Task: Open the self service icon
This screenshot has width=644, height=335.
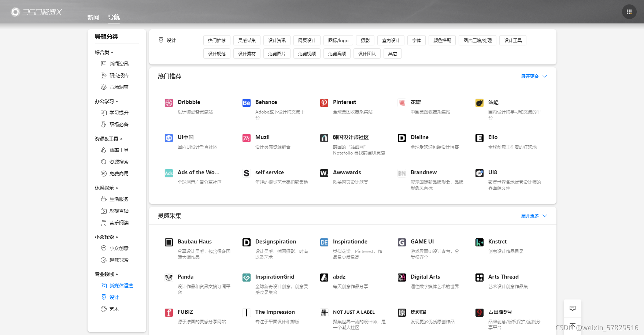Action: 247,173
